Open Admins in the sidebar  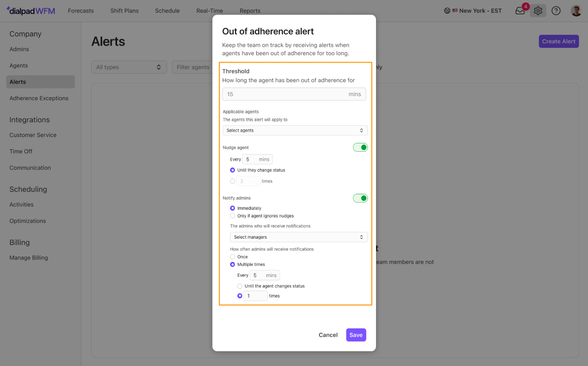[19, 49]
